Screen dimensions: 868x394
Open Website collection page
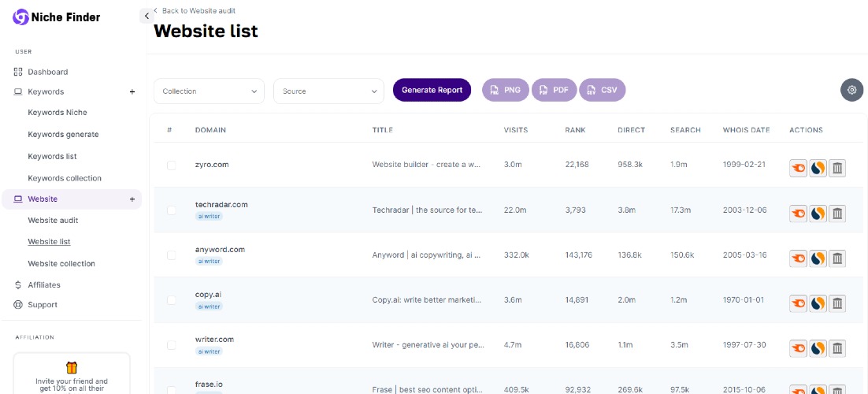[x=61, y=263]
